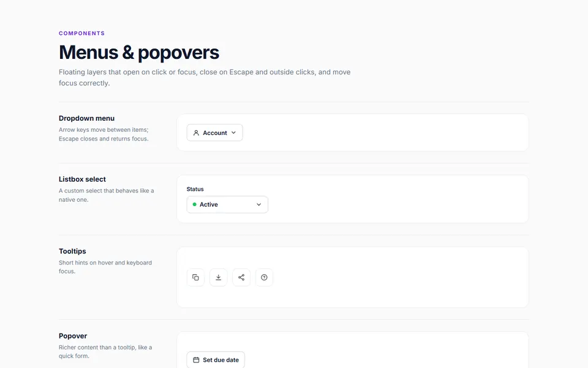Click the 'Short hints on hover' description
Viewport: 588px width, 368px height.
pos(105,267)
